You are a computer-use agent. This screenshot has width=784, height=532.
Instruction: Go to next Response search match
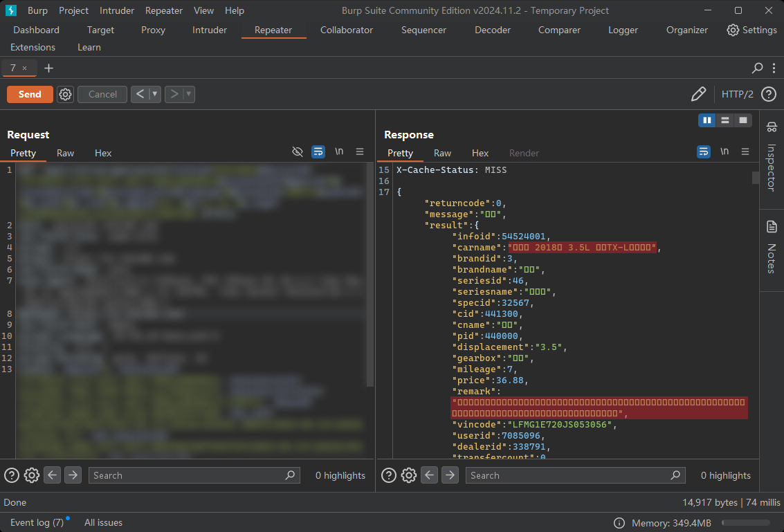click(450, 475)
